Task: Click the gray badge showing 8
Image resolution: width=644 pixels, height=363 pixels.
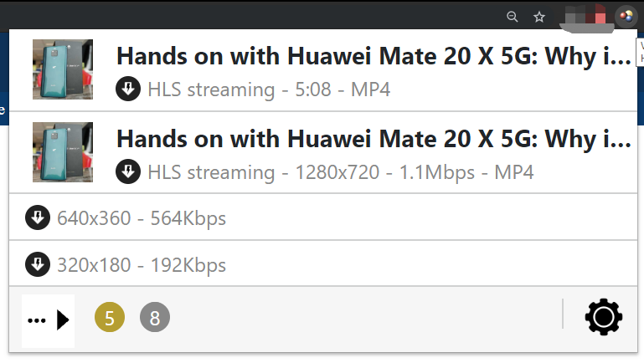Action: [x=155, y=317]
